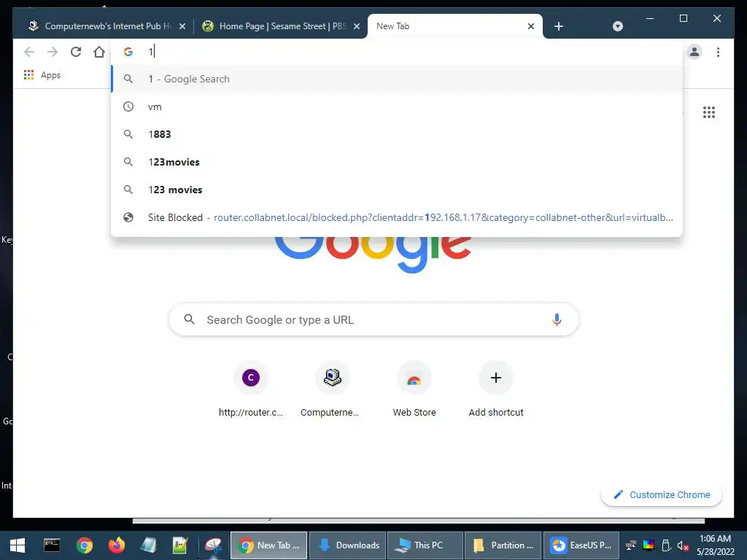Open the green chart taskbar icon
The image size is (747, 560).
click(180, 545)
